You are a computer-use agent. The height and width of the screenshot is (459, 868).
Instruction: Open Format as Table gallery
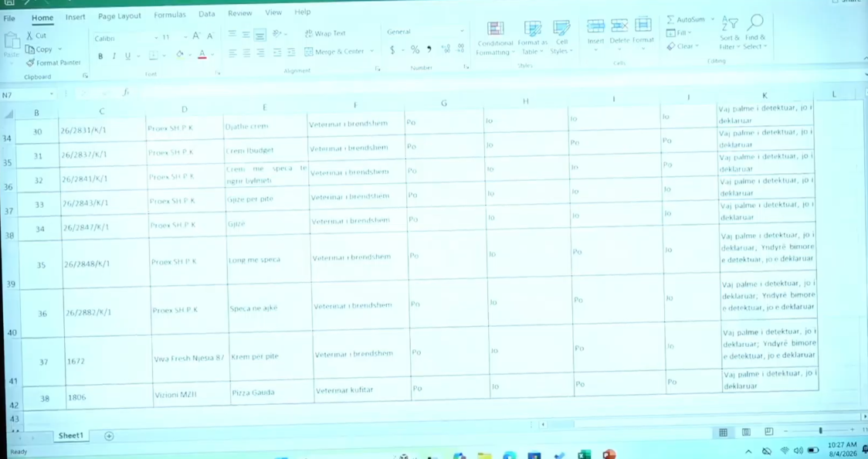coord(533,38)
